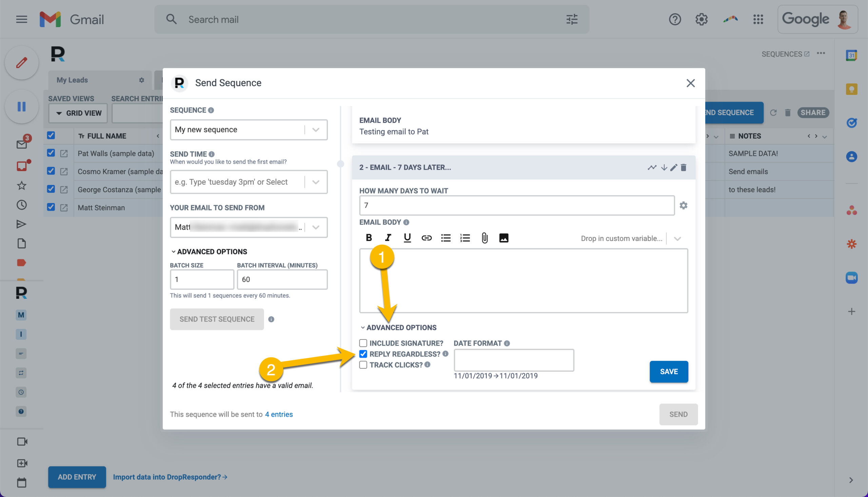868x497 pixels.
Task: Insert a link in email body
Action: (426, 238)
